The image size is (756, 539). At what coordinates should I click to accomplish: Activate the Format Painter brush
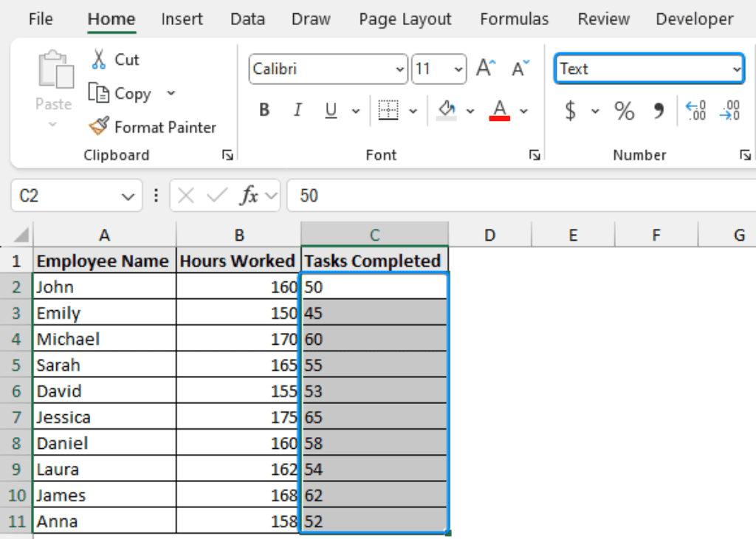[99, 127]
